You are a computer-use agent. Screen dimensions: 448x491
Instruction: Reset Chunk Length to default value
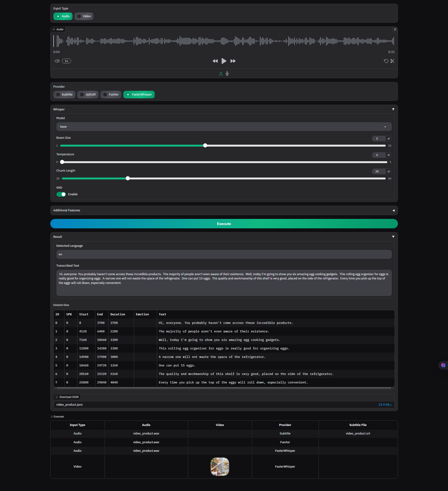tap(389, 171)
